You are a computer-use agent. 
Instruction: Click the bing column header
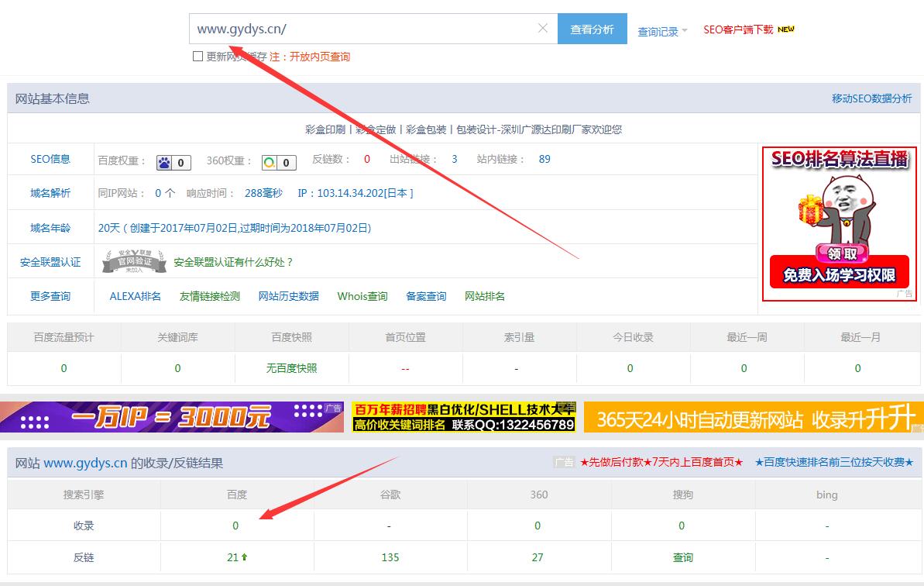tap(826, 495)
